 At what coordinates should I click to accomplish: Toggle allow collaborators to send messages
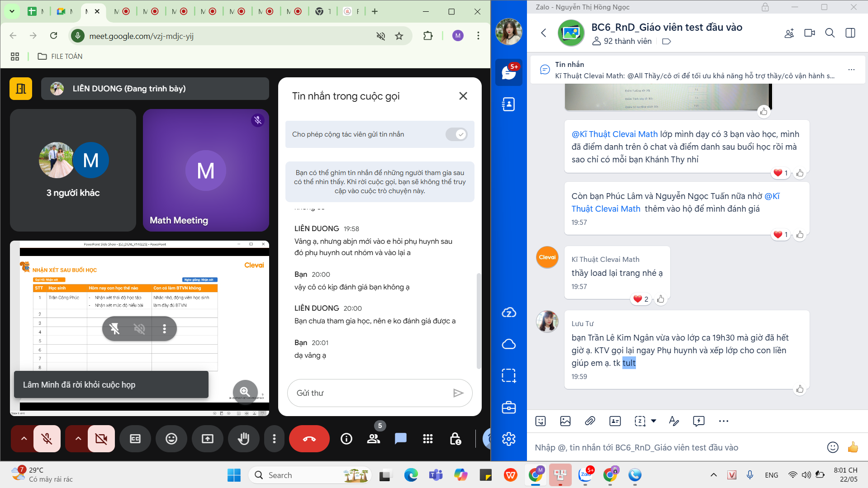pyautogui.click(x=456, y=134)
